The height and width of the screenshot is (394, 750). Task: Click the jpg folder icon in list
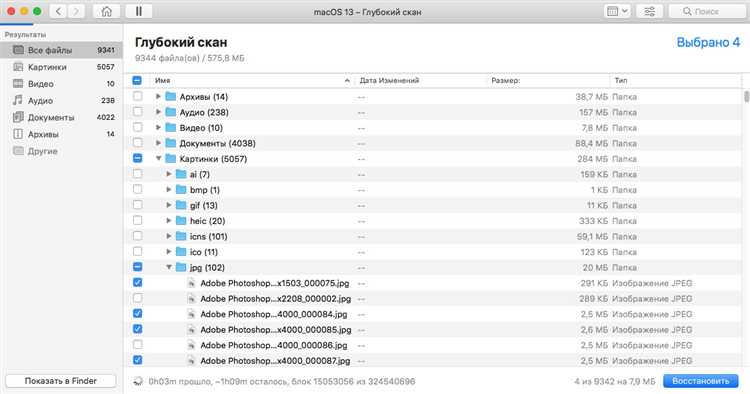point(181,267)
